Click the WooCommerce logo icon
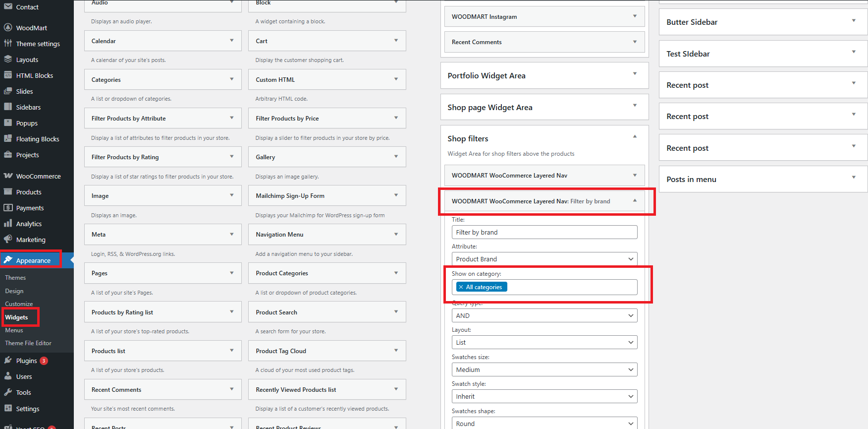Image resolution: width=868 pixels, height=429 pixels. 8,176
